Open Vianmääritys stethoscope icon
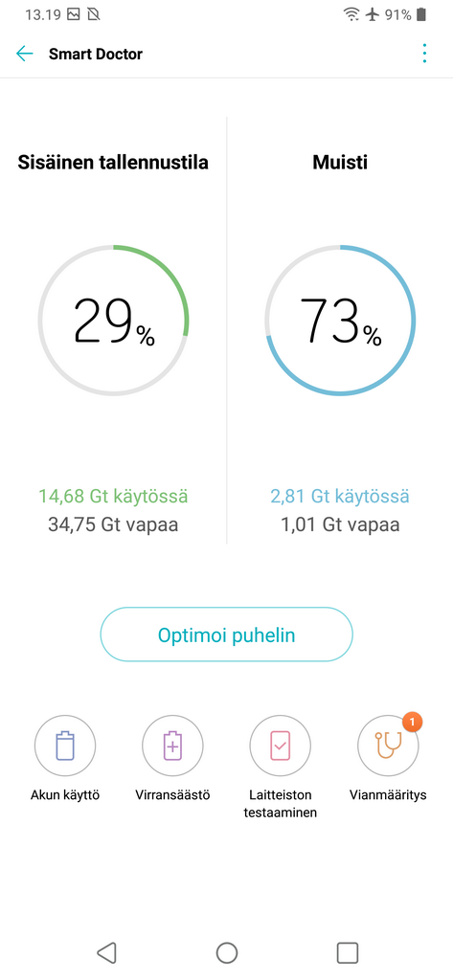 tap(388, 746)
